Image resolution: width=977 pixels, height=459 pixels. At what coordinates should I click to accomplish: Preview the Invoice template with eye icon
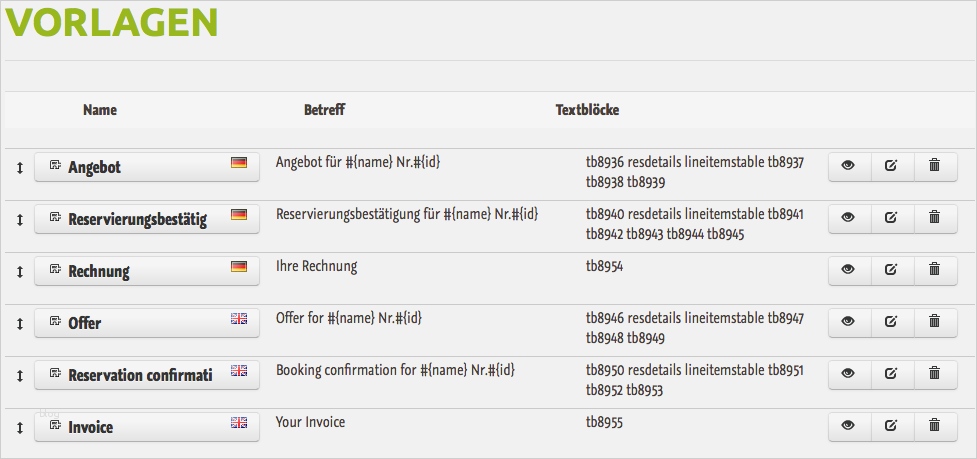849,426
